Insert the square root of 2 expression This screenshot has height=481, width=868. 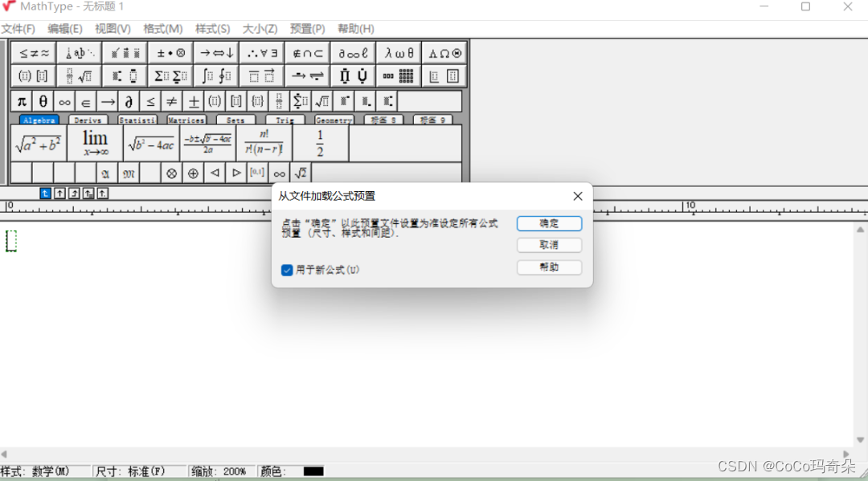tap(301, 173)
